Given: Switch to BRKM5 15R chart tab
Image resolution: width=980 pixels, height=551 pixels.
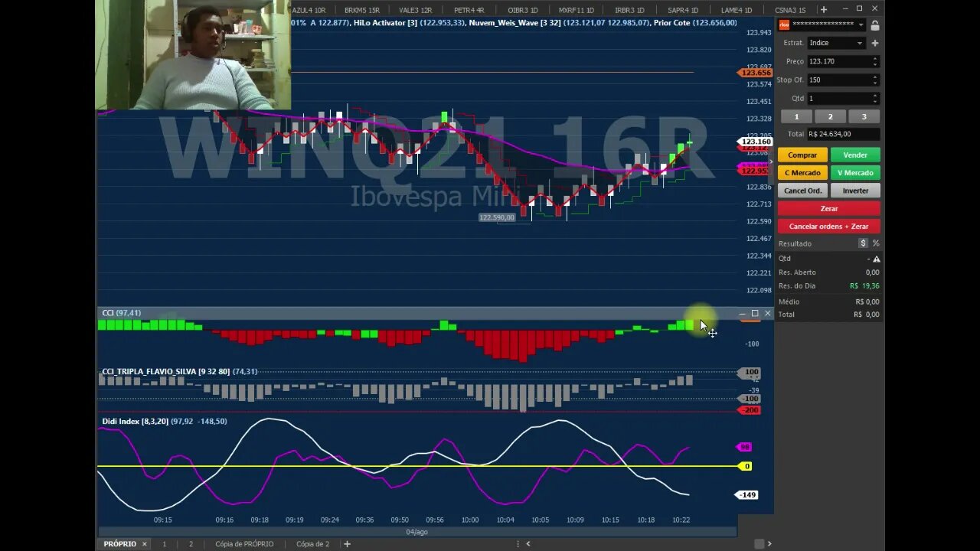Looking at the screenshot, I should 361,10.
